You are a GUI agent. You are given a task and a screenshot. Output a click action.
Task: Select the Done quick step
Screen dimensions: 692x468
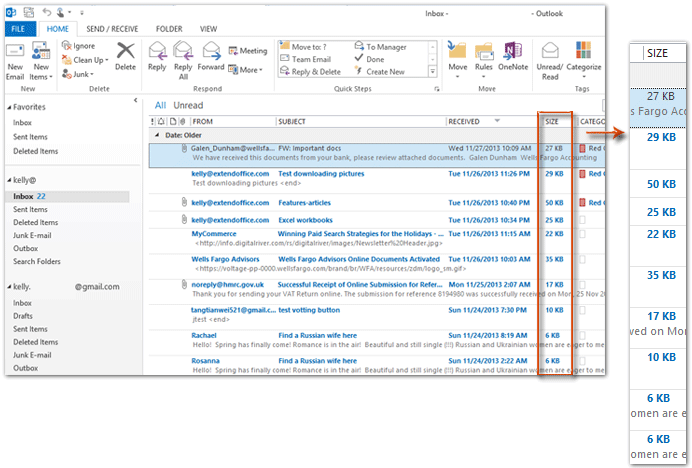tap(369, 59)
